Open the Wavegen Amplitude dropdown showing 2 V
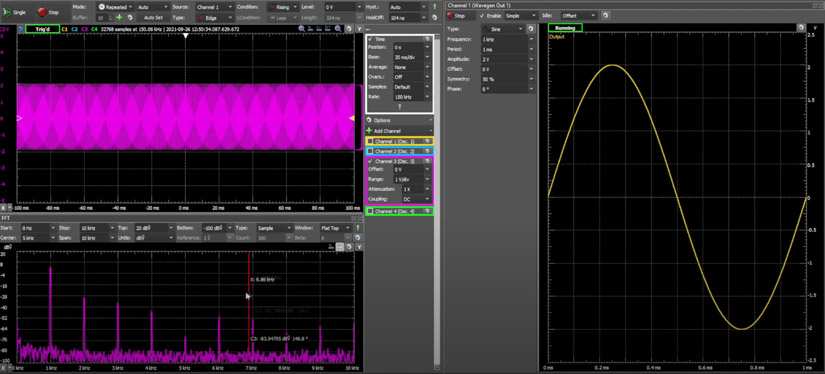This screenshot has height=374, width=825. [507, 59]
